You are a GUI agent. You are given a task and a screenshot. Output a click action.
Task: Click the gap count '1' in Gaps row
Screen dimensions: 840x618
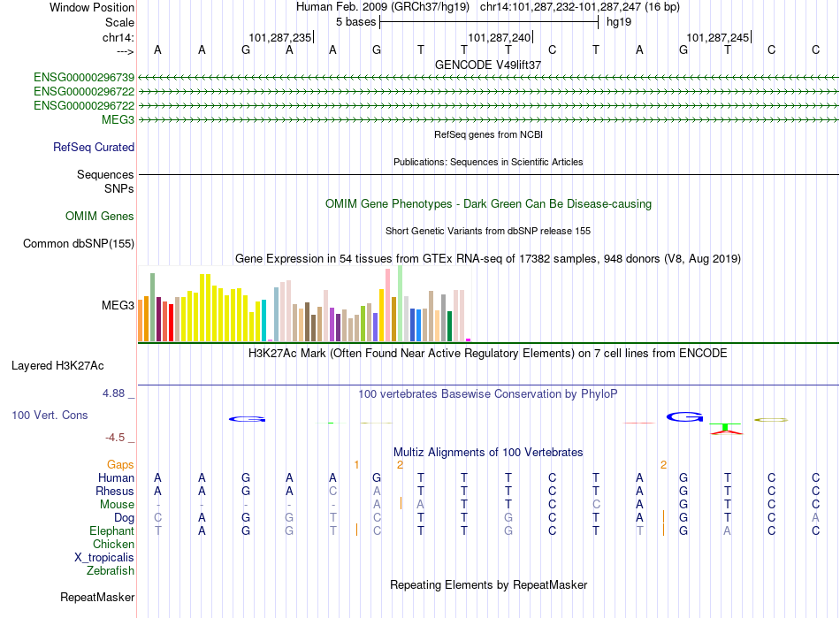click(357, 465)
